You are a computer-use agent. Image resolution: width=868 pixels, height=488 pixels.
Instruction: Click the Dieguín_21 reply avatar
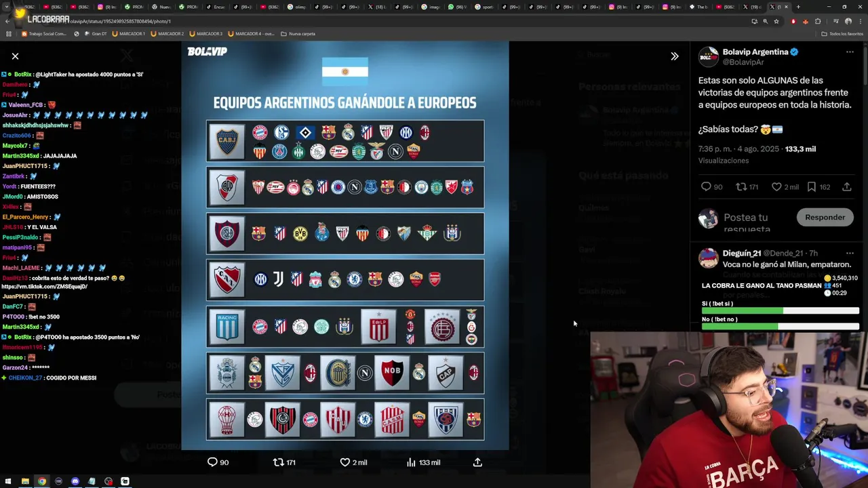(709, 258)
